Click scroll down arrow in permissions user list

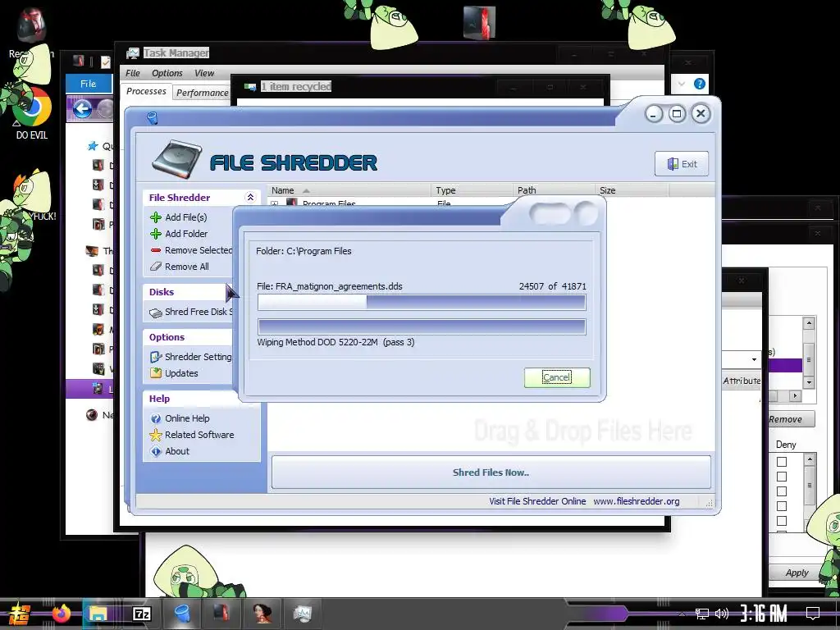(x=809, y=382)
